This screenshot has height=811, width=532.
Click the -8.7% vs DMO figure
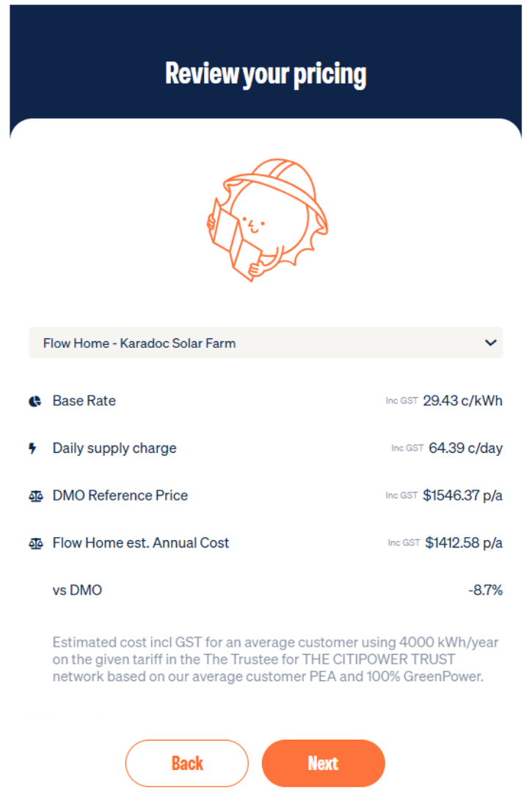pyautogui.click(x=486, y=590)
